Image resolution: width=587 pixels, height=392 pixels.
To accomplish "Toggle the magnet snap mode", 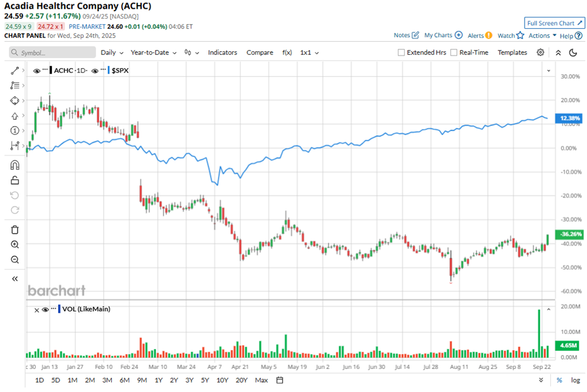I will [x=14, y=165].
